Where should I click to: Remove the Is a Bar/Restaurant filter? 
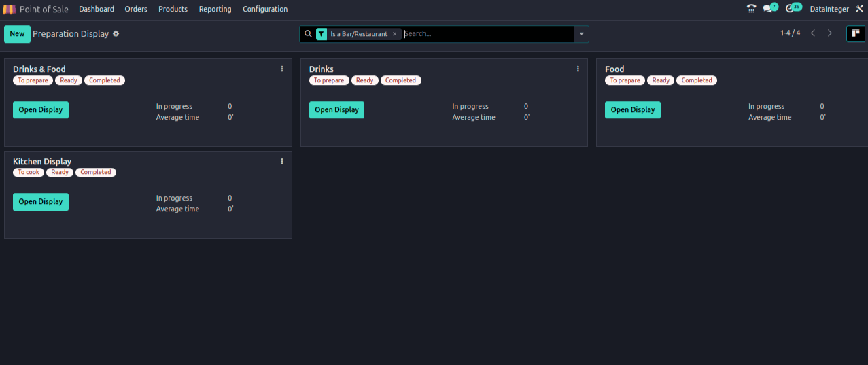tap(394, 34)
